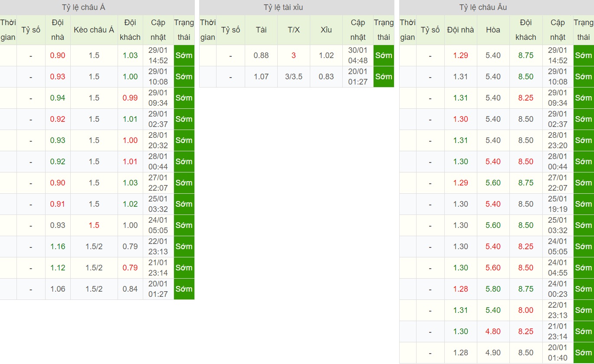The image size is (594, 364).
Task: Select the 'T/X' column header
Action: pos(294,30)
